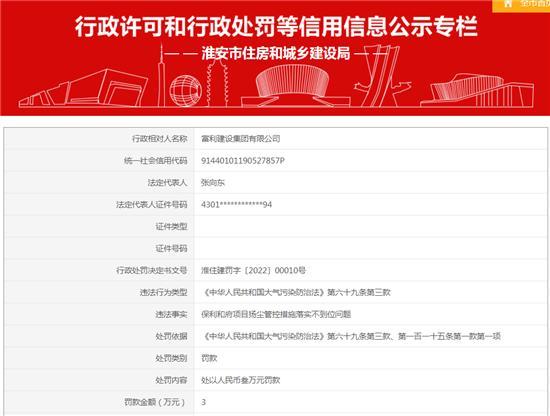Select the 处罚依据 value mentioning 第一百一十五条

pos(351,336)
